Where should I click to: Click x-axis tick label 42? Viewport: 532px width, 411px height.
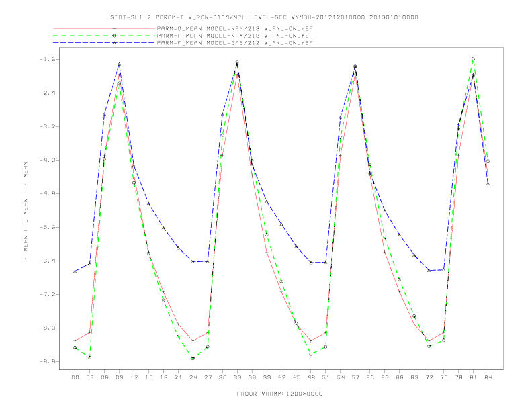point(281,377)
